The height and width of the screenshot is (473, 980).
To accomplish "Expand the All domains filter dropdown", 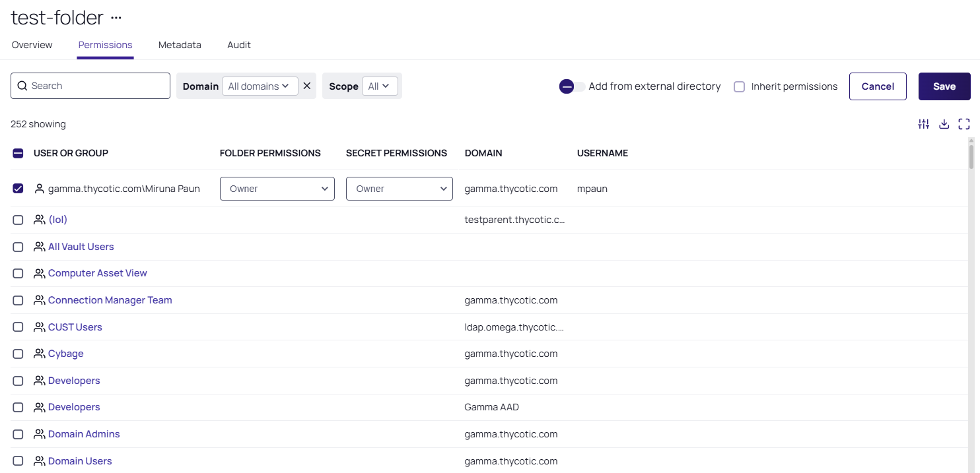I will [x=259, y=86].
